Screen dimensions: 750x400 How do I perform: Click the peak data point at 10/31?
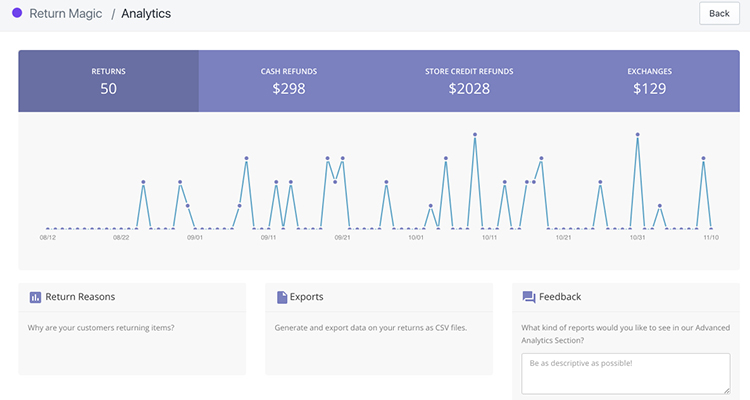tap(638, 134)
